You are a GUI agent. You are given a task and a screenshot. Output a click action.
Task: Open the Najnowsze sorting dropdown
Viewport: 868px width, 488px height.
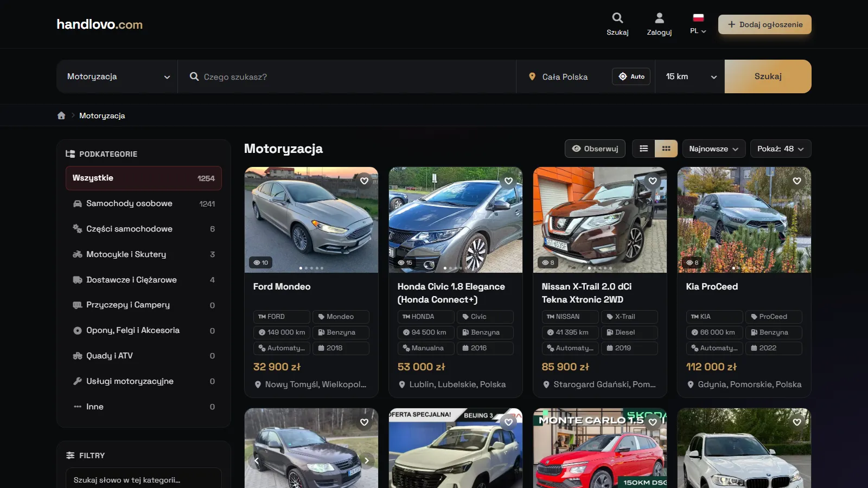coord(713,149)
